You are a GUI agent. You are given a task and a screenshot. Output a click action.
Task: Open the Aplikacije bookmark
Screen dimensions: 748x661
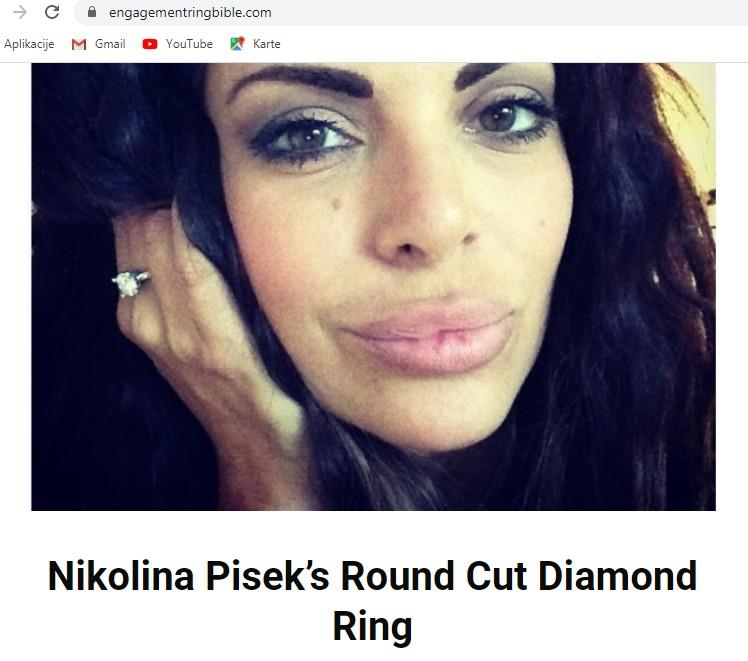29,44
